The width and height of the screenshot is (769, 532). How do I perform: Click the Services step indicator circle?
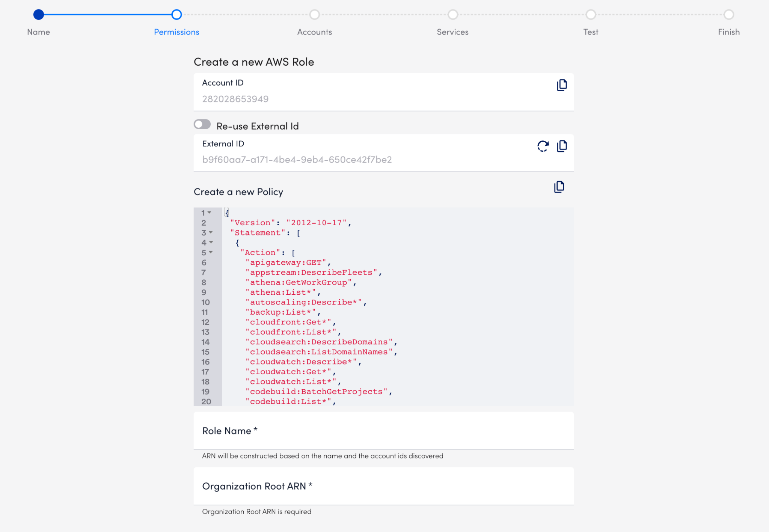tap(452, 15)
